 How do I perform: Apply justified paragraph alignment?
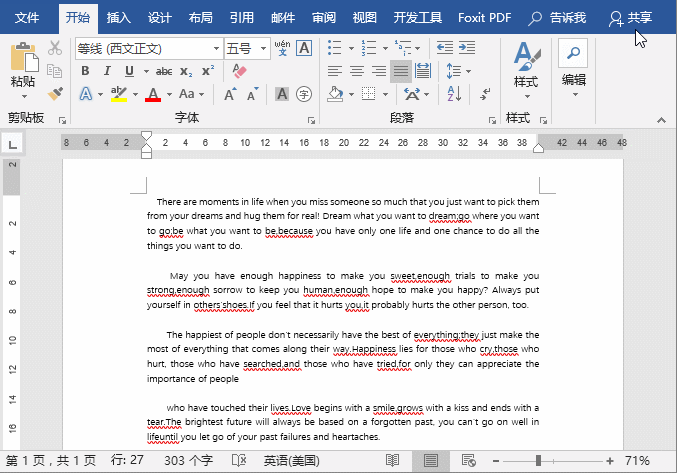pos(401,71)
